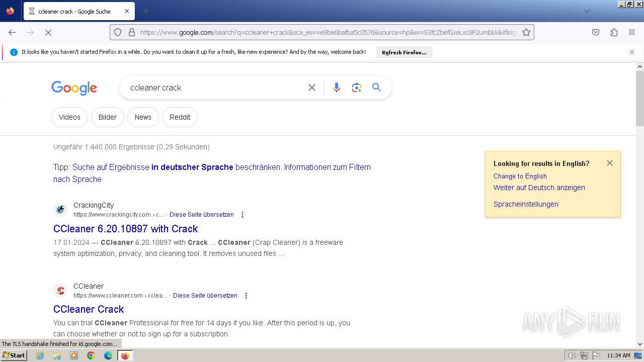Click the volume speaker tray icon

(572, 355)
